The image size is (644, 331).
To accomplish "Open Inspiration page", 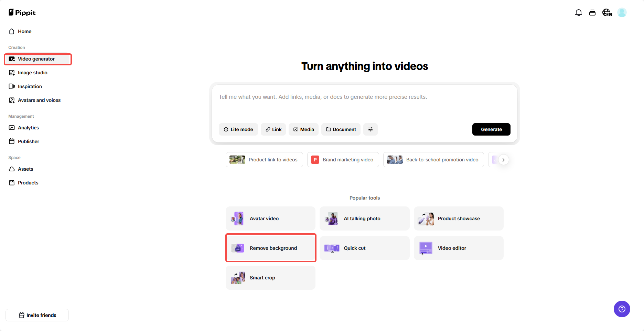I will (37, 86).
